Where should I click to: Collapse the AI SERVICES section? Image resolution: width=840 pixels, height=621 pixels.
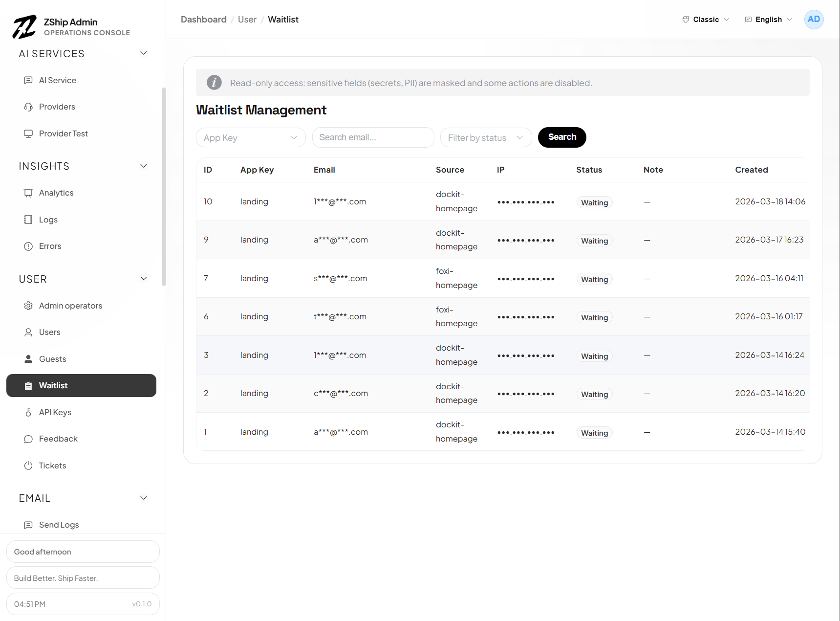click(144, 53)
